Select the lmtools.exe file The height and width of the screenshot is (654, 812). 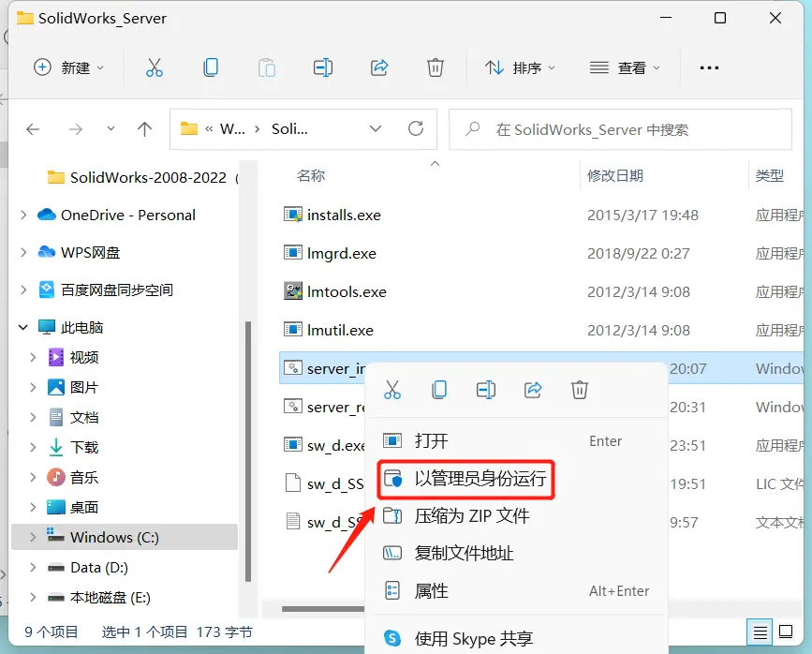click(347, 291)
